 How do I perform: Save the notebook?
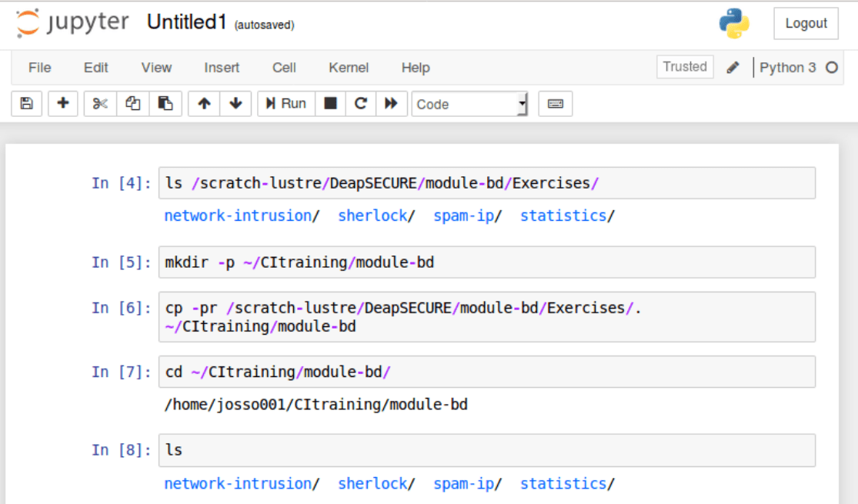(x=26, y=103)
